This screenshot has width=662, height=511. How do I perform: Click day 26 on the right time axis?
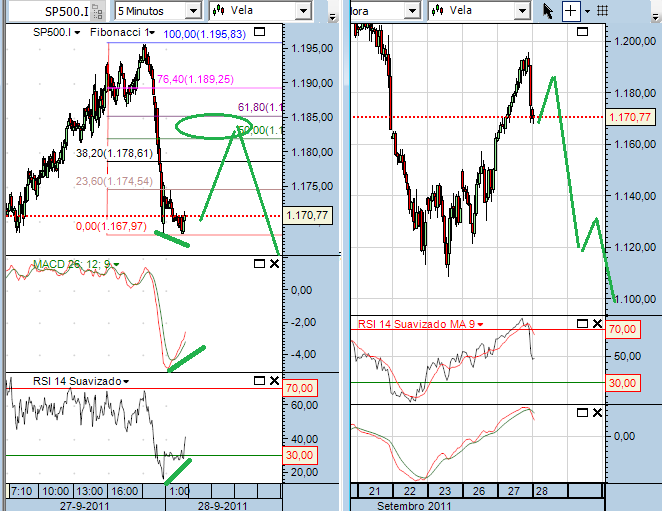479,491
